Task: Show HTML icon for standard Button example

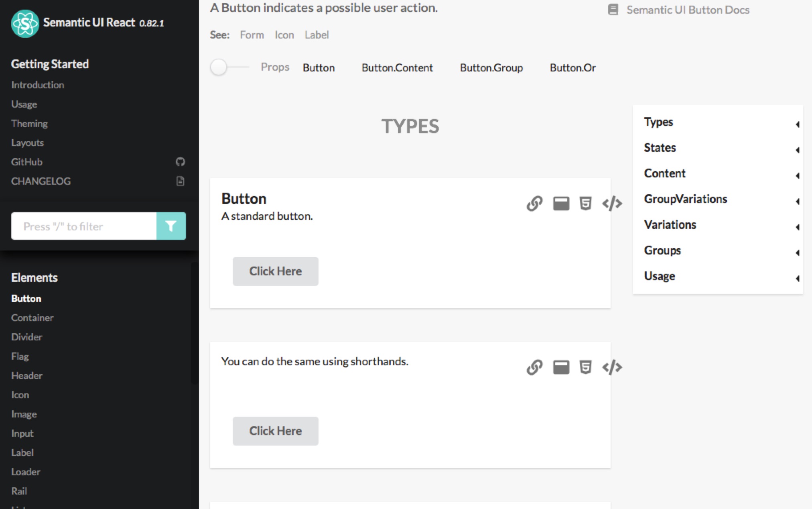Action: click(x=585, y=204)
